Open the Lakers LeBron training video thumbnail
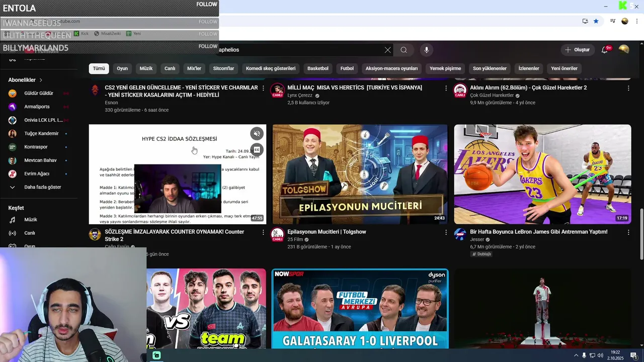 pyautogui.click(x=542, y=174)
